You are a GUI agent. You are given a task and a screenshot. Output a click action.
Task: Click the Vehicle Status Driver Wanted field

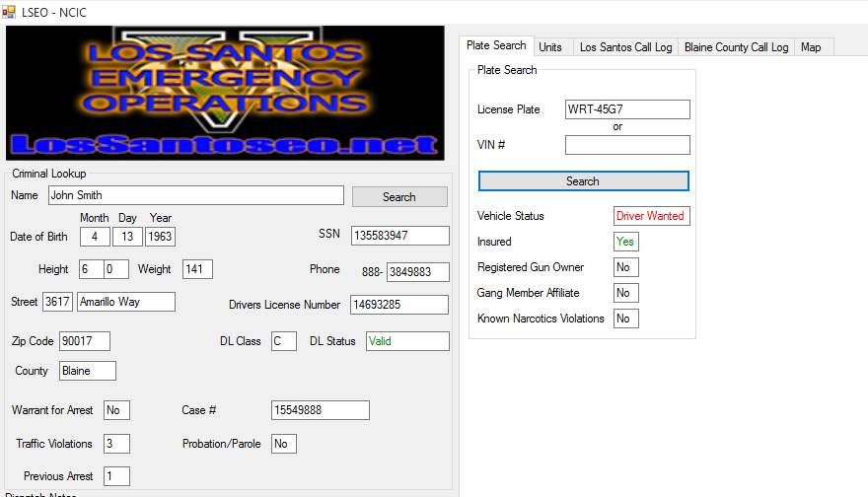(x=651, y=216)
